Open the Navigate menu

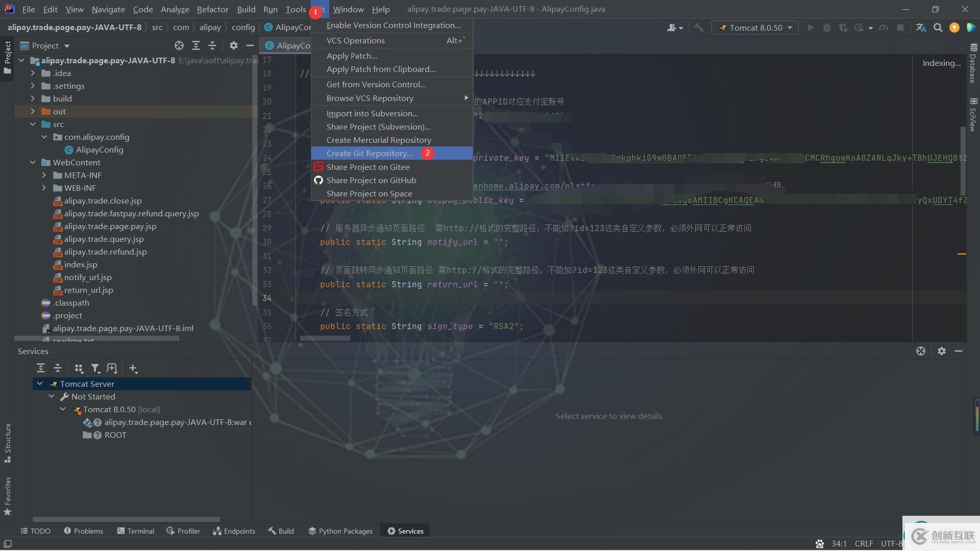[108, 9]
